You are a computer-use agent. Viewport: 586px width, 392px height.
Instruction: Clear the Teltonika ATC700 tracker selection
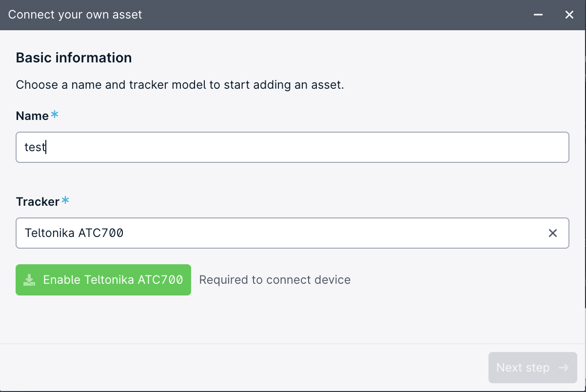553,233
